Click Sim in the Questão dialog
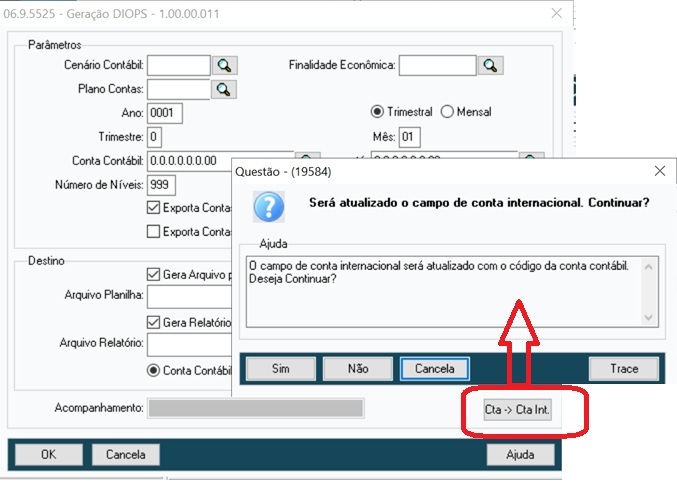Image resolution: width=677 pixels, height=483 pixels. pyautogui.click(x=281, y=369)
